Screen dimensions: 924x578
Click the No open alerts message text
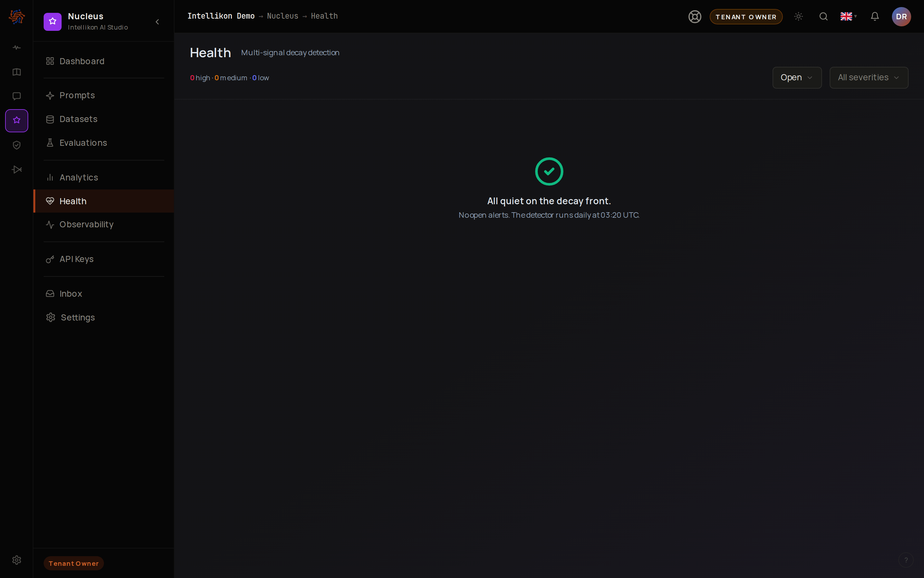[x=549, y=215]
